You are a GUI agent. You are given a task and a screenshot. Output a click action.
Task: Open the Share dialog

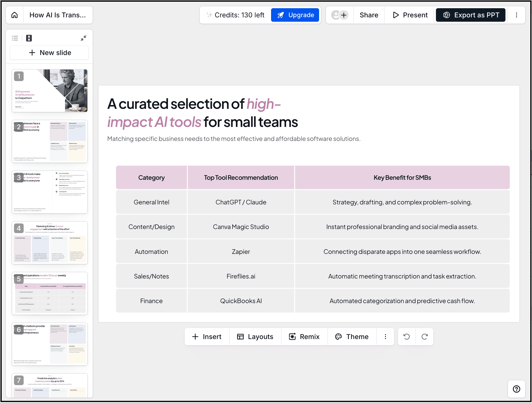tap(369, 15)
